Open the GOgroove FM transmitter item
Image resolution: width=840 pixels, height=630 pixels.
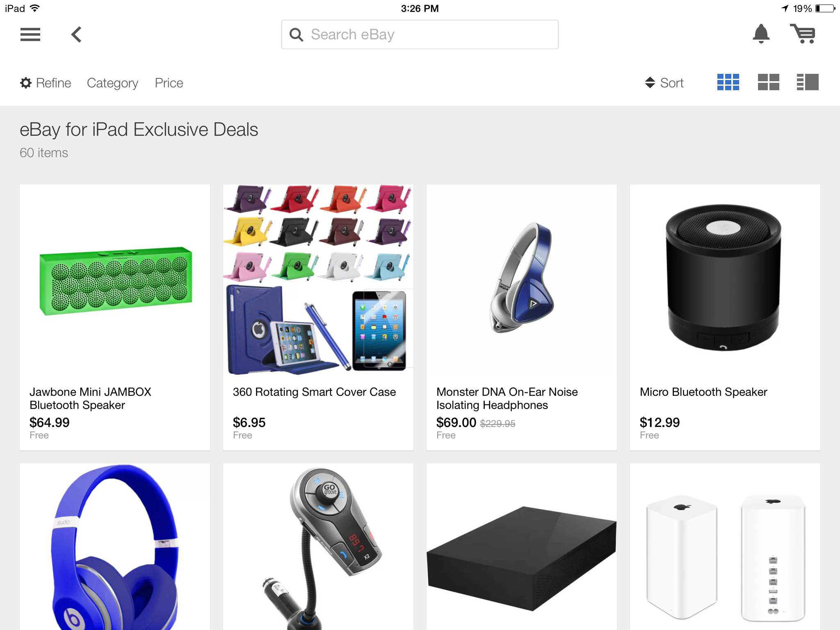point(318,547)
